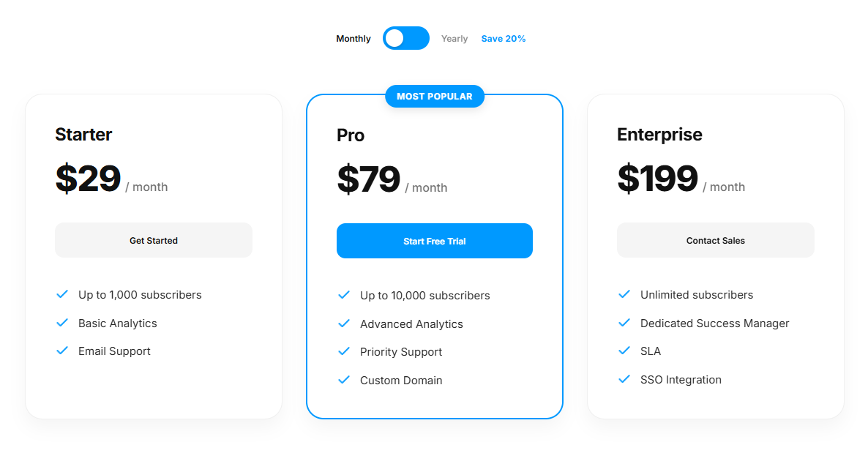
Task: Click the "Save 20%" link
Action: point(503,38)
